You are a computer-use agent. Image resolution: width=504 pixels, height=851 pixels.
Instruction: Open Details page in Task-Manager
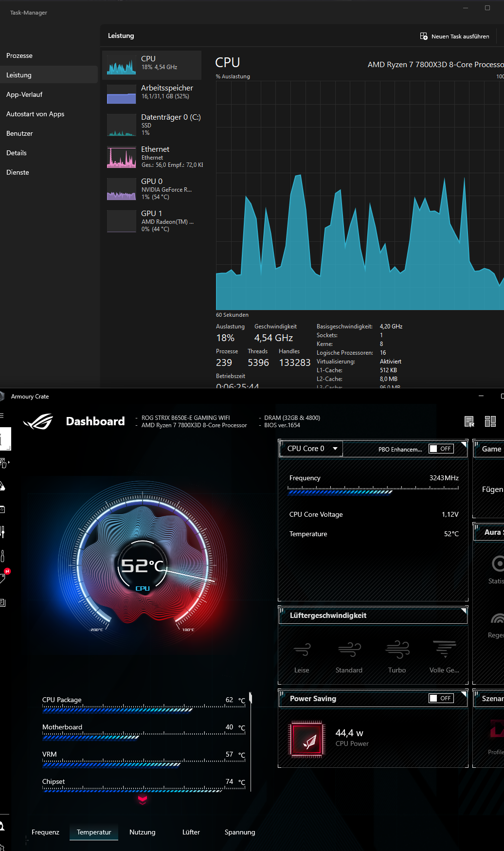pos(49,153)
